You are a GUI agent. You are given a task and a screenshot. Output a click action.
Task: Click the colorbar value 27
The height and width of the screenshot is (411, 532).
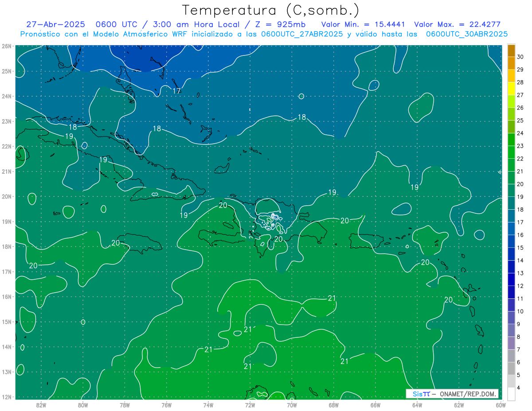520,95
